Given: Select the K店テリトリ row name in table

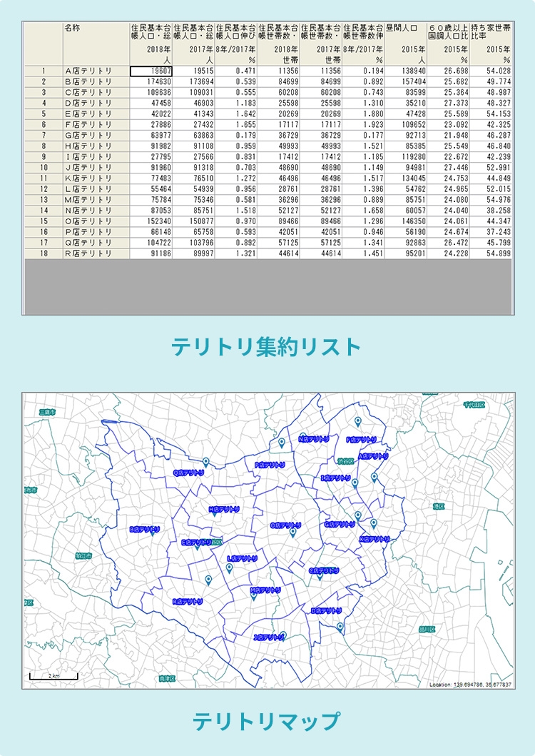Looking at the screenshot, I should pyautogui.click(x=96, y=178).
